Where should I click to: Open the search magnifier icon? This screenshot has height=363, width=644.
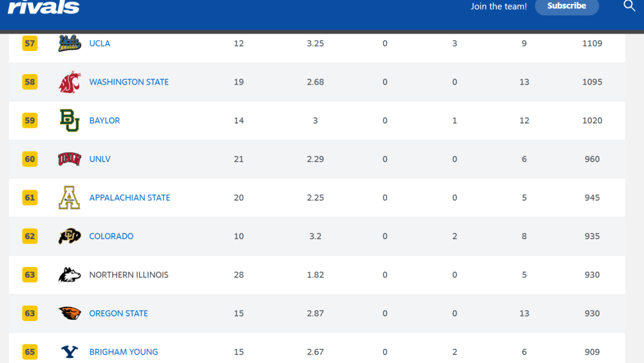[629, 6]
